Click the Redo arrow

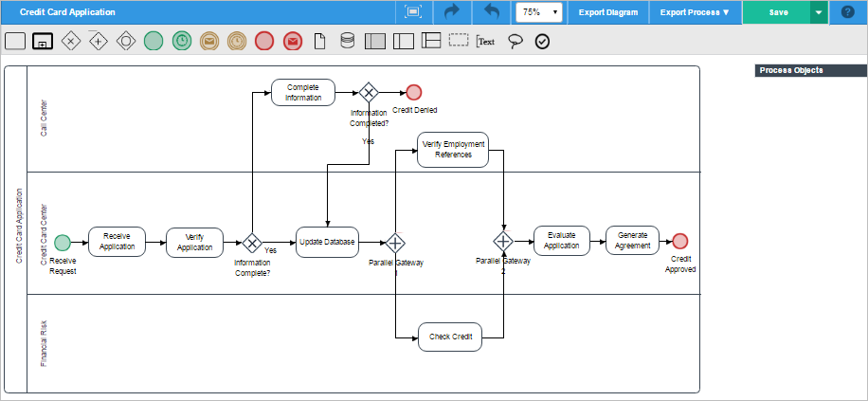click(x=451, y=12)
